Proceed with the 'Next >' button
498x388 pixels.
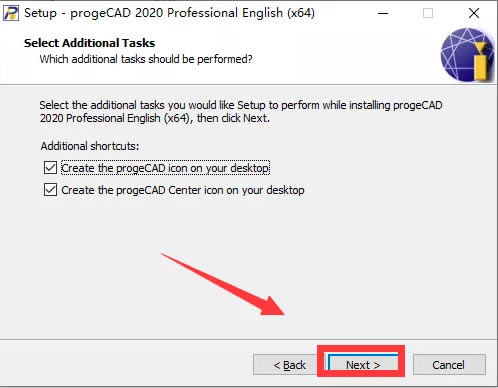click(x=363, y=365)
